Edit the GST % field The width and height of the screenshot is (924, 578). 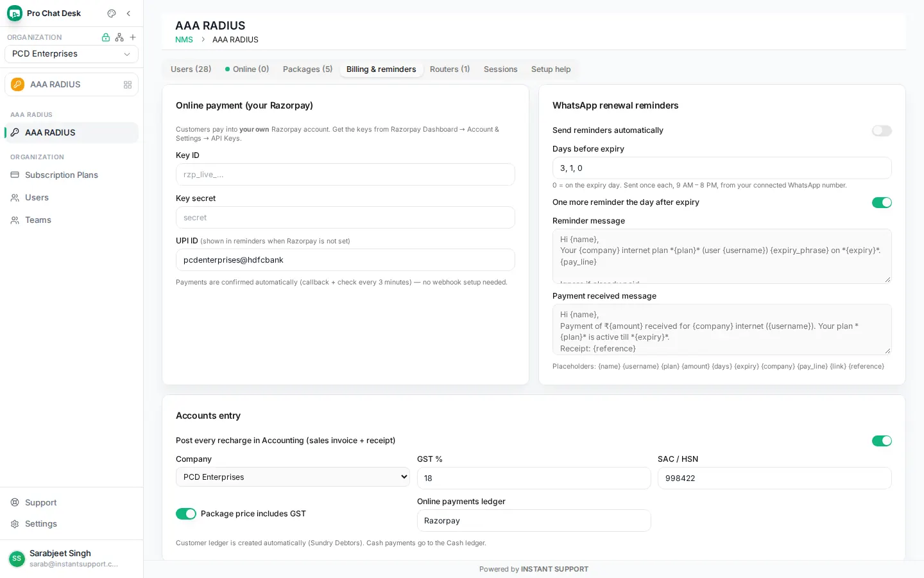pos(534,478)
